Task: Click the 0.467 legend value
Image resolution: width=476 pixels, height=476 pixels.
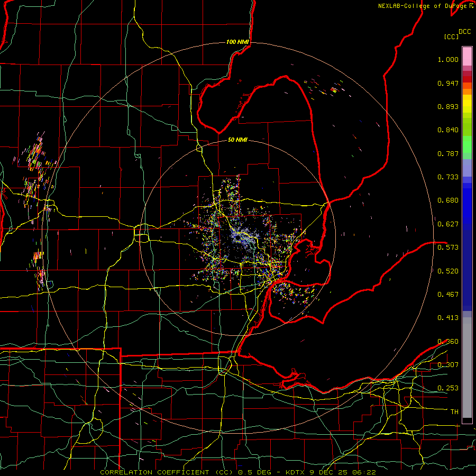Action: click(448, 295)
